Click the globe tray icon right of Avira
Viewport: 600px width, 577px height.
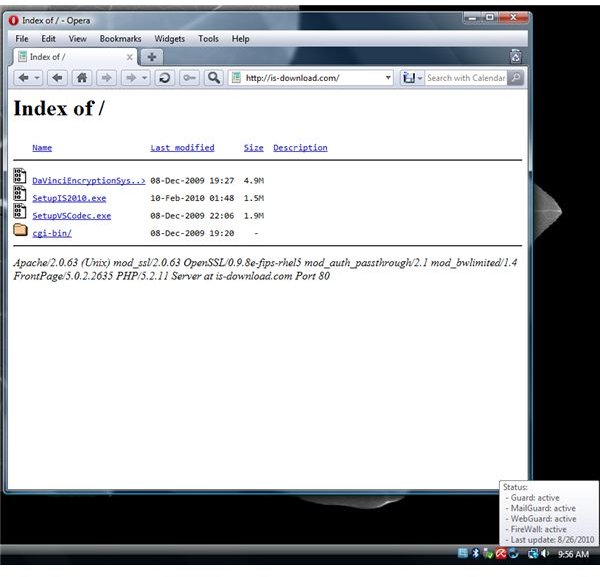pyautogui.click(x=513, y=553)
